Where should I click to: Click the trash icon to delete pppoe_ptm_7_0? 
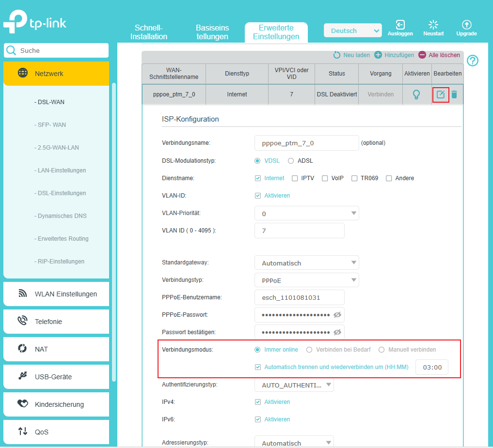454,94
